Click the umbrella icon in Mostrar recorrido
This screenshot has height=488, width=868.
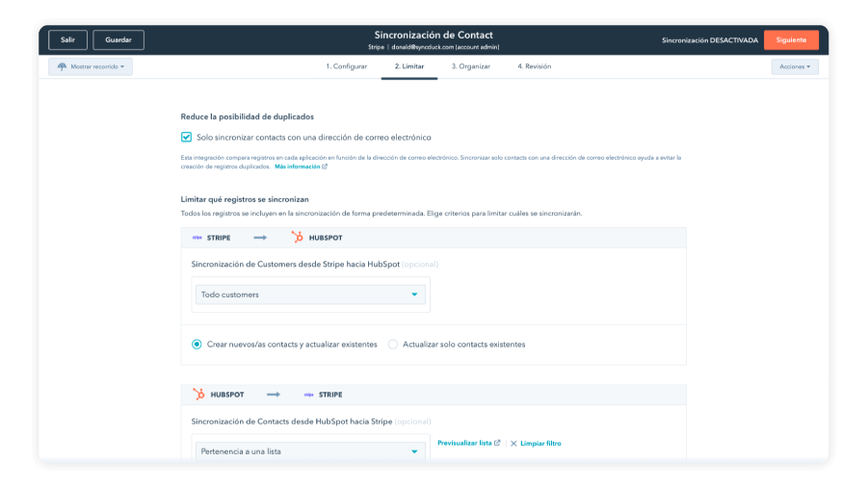click(x=62, y=66)
